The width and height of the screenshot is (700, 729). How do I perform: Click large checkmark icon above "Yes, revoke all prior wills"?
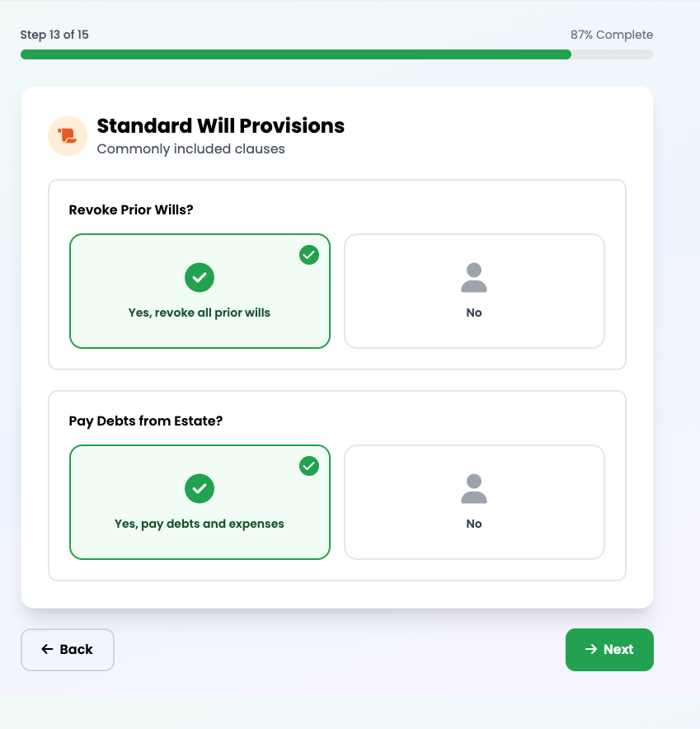200,278
